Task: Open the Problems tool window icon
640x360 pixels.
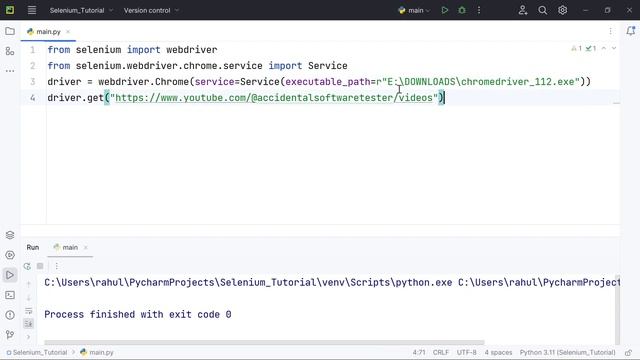Action: point(10,315)
